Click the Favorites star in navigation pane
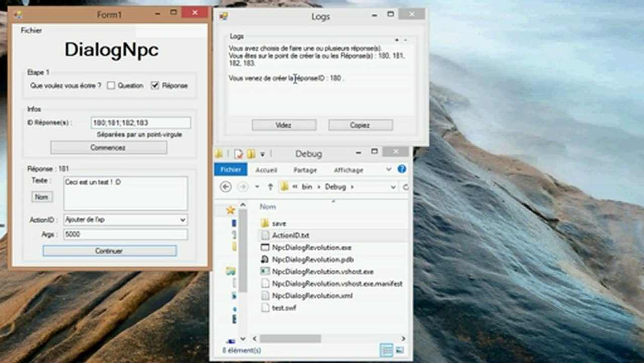Image resolution: width=644 pixels, height=363 pixels. click(231, 210)
